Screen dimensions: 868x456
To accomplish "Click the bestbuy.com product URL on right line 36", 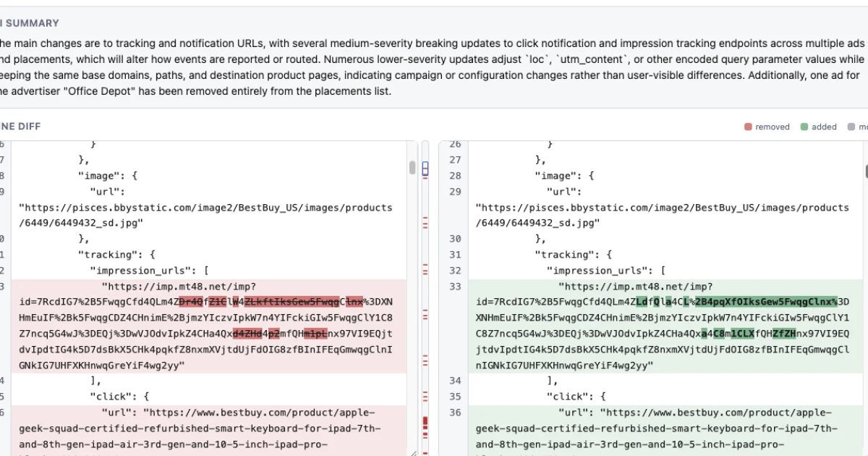I will pos(657,428).
